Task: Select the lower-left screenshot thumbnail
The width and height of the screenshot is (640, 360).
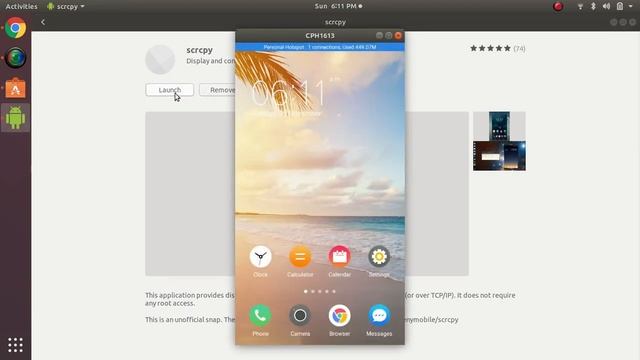Action: tap(488, 156)
